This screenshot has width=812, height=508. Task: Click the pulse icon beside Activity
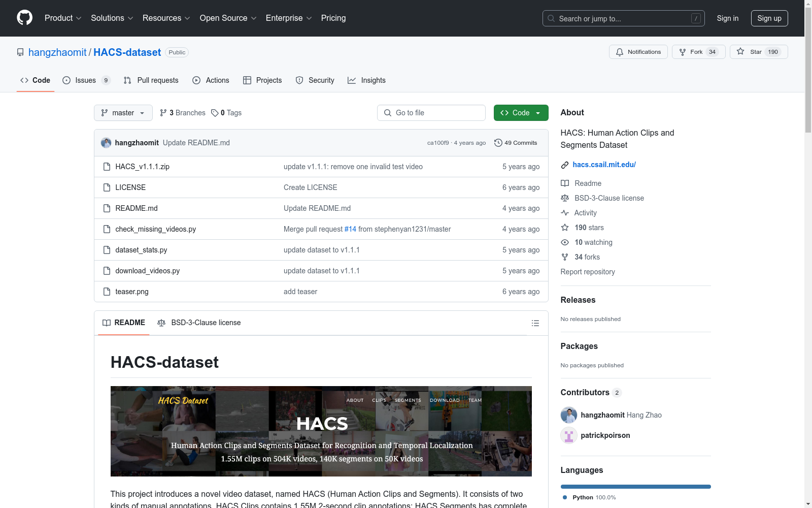pyautogui.click(x=565, y=213)
